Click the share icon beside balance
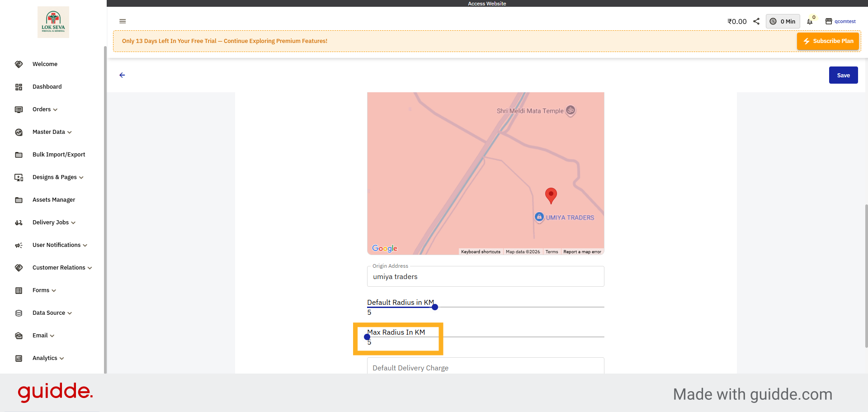 point(756,21)
